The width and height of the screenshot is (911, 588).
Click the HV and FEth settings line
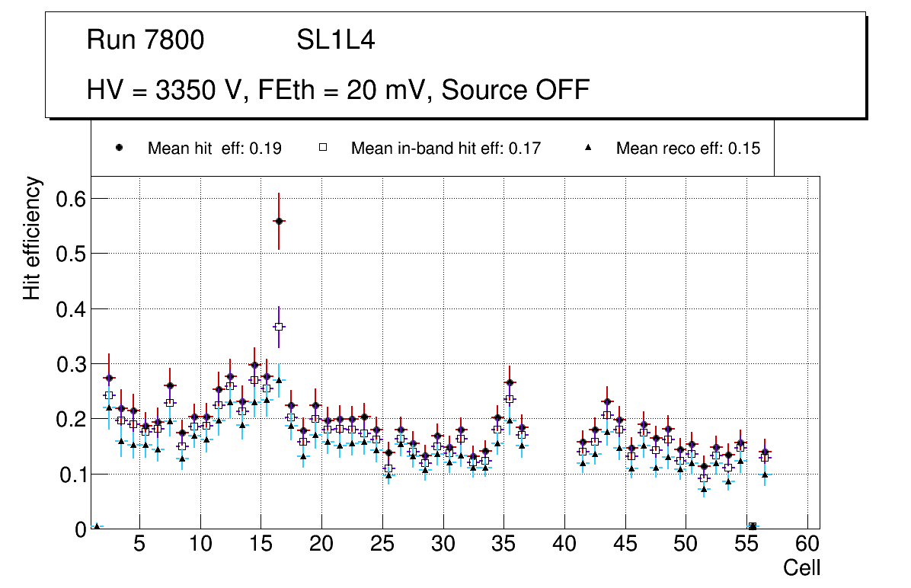coord(338,90)
